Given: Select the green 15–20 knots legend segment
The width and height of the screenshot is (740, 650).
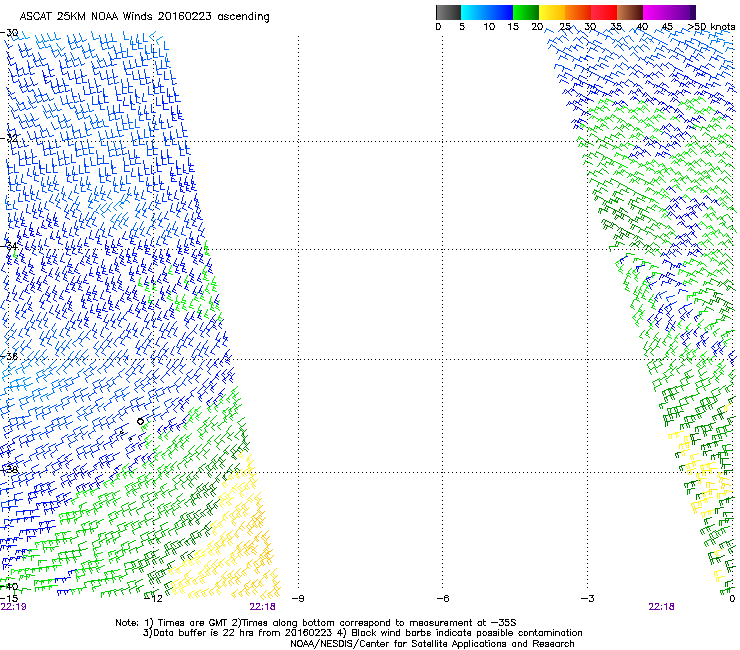Looking at the screenshot, I should (x=526, y=12).
